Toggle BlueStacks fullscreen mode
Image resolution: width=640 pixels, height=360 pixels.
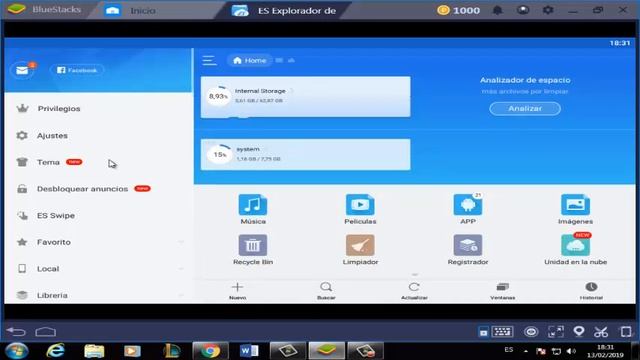(556, 332)
